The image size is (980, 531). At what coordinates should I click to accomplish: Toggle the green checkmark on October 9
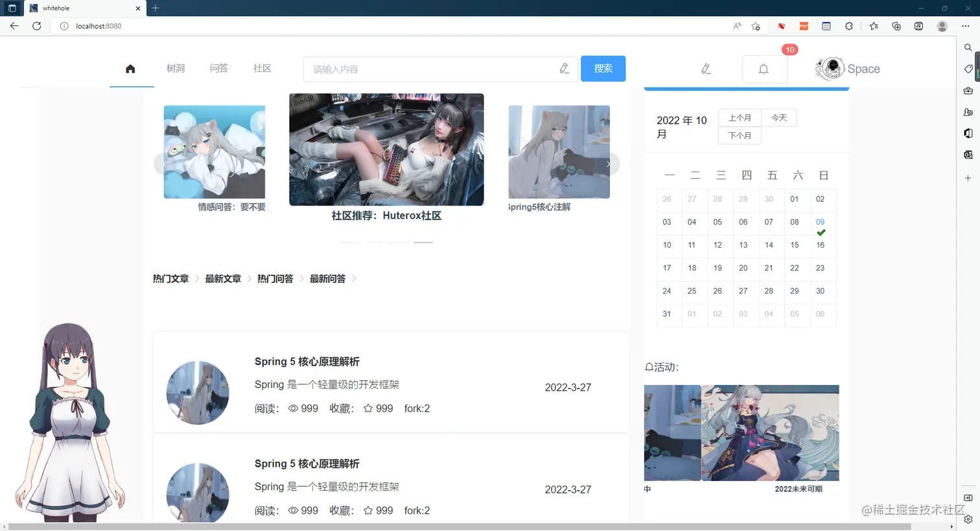click(822, 231)
